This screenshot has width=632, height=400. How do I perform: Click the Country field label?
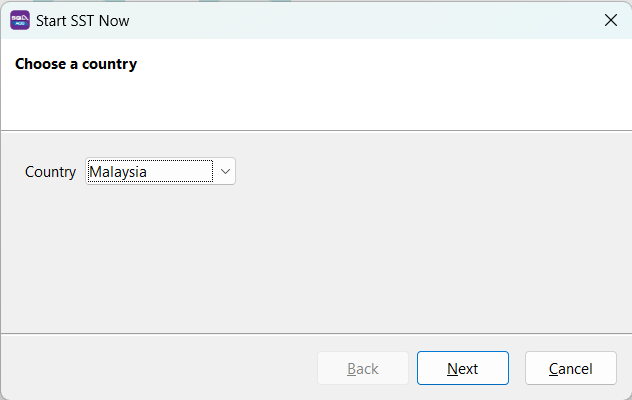pyautogui.click(x=50, y=172)
